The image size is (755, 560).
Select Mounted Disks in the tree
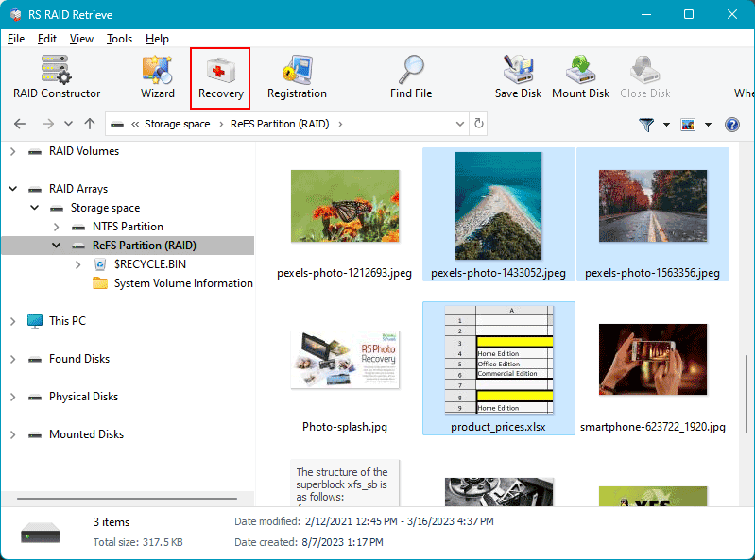tap(86, 434)
